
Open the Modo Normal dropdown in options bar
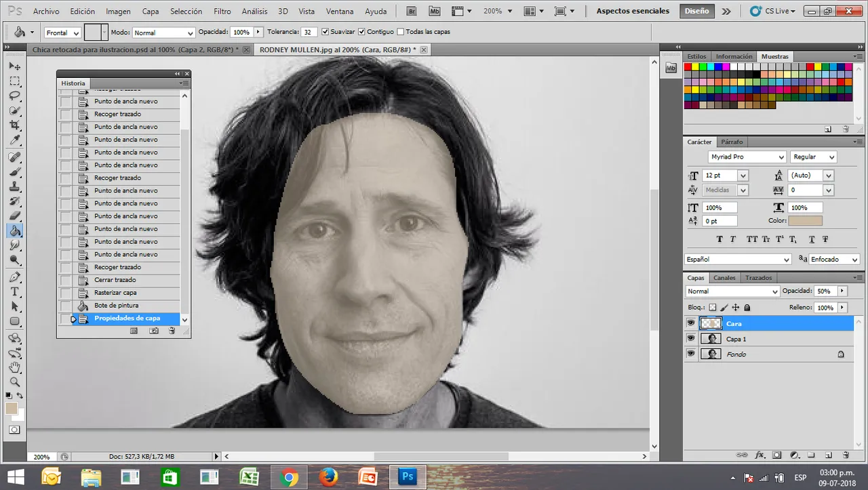click(163, 33)
